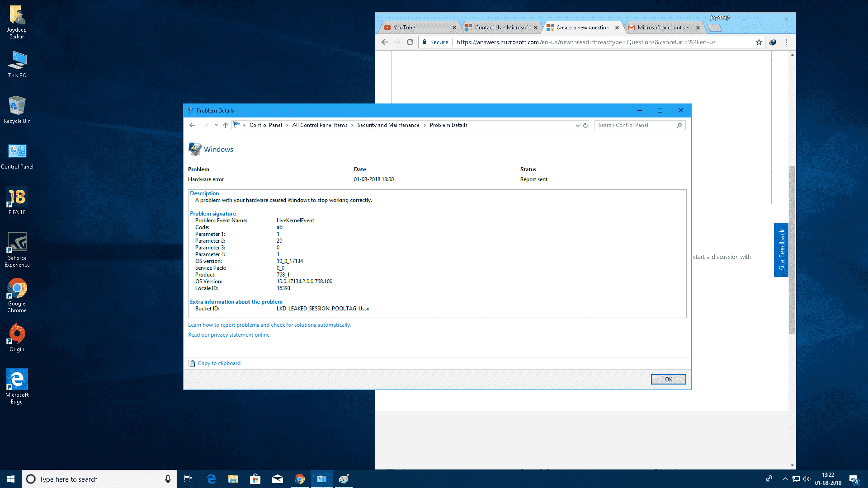Click Chrome back navigation arrow
The width and height of the screenshot is (868, 488).
pos(385,42)
